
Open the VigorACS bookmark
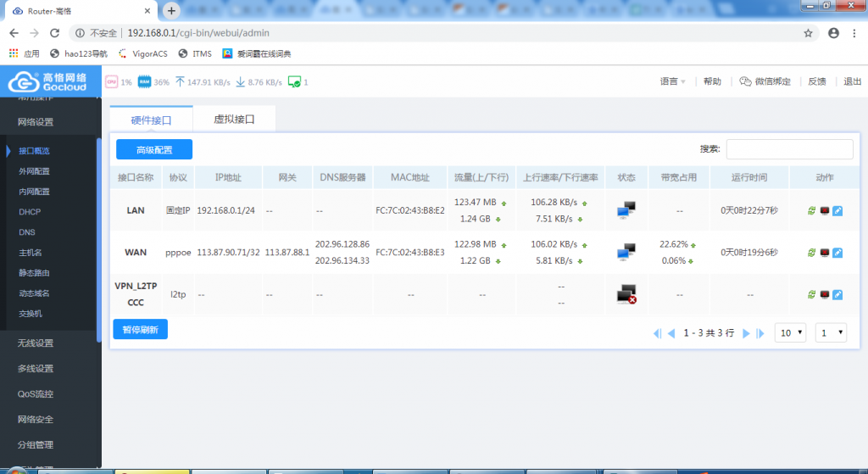tap(142, 53)
